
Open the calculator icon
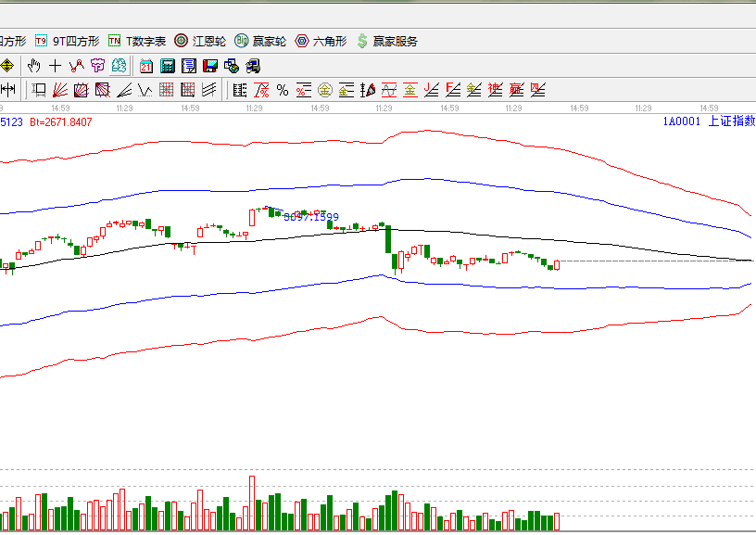point(168,66)
